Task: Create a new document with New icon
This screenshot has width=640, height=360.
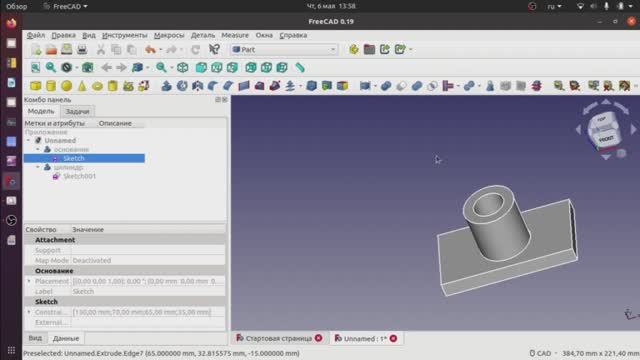Action: 36,50
